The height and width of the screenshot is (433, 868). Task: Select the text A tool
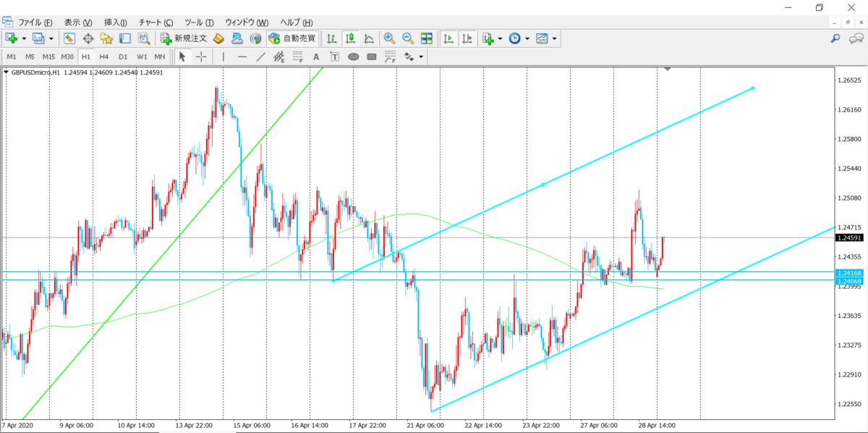[x=316, y=56]
